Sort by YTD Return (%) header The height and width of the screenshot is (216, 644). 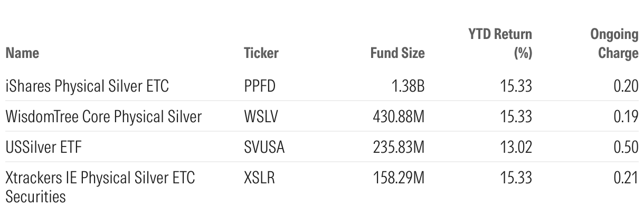pyautogui.click(x=501, y=44)
